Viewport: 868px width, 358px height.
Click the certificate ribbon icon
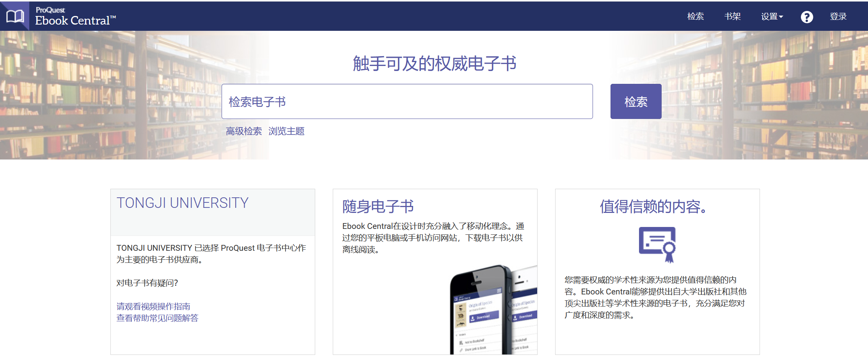tap(657, 245)
